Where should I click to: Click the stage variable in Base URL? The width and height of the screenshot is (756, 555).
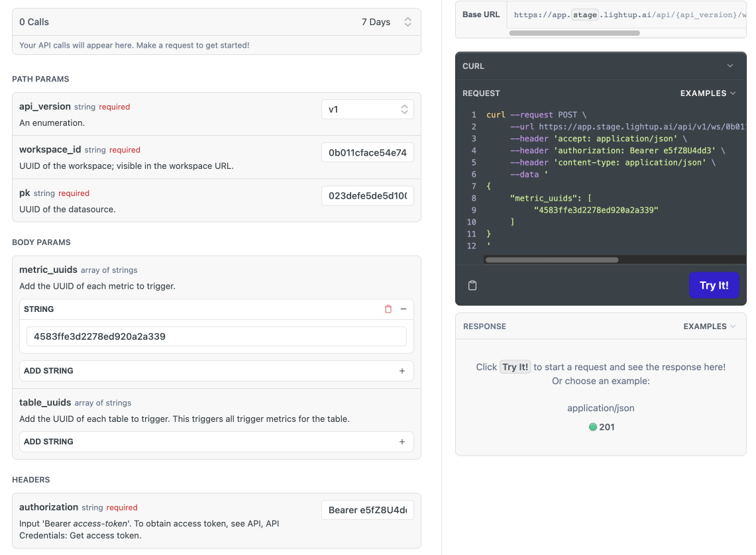tap(584, 15)
